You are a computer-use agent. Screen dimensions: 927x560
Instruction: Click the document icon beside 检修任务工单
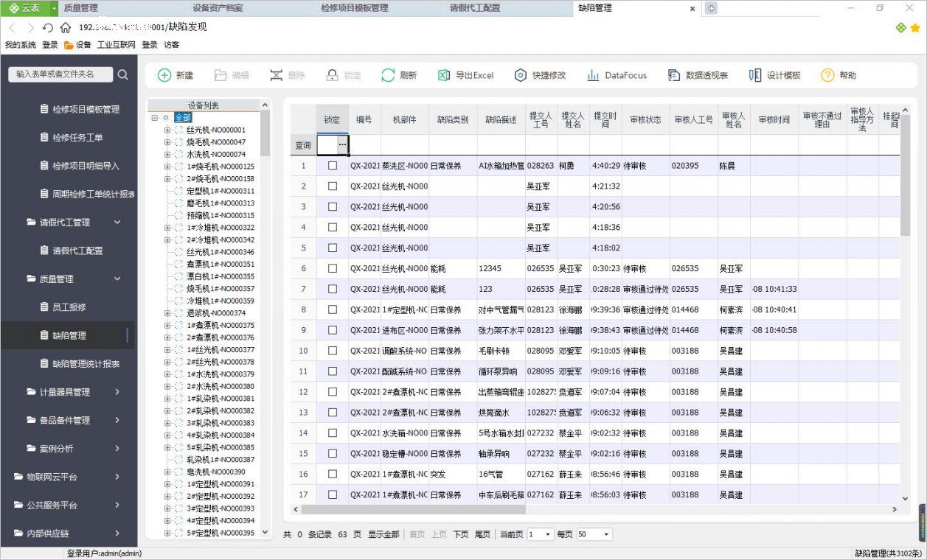[44, 137]
